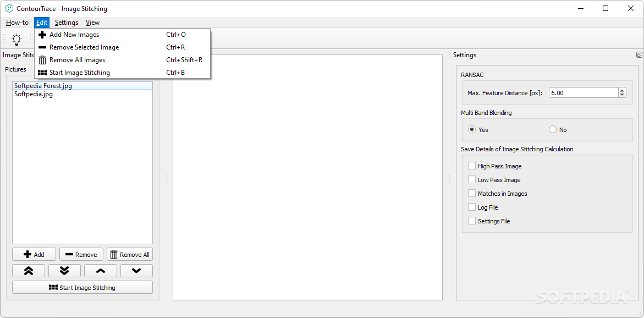The height and width of the screenshot is (318, 644).
Task: Click the Pictures group label
Action: (15, 69)
